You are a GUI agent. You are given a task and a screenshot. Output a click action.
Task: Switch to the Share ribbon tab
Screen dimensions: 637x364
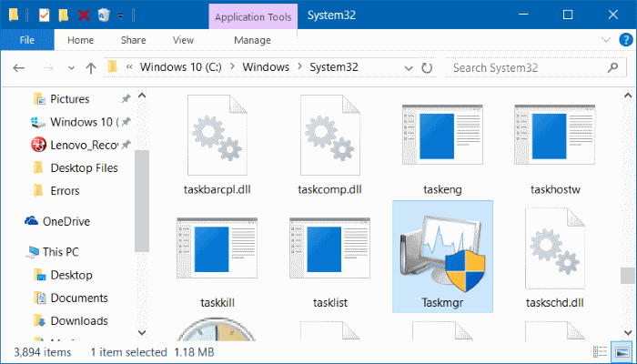pyautogui.click(x=133, y=40)
